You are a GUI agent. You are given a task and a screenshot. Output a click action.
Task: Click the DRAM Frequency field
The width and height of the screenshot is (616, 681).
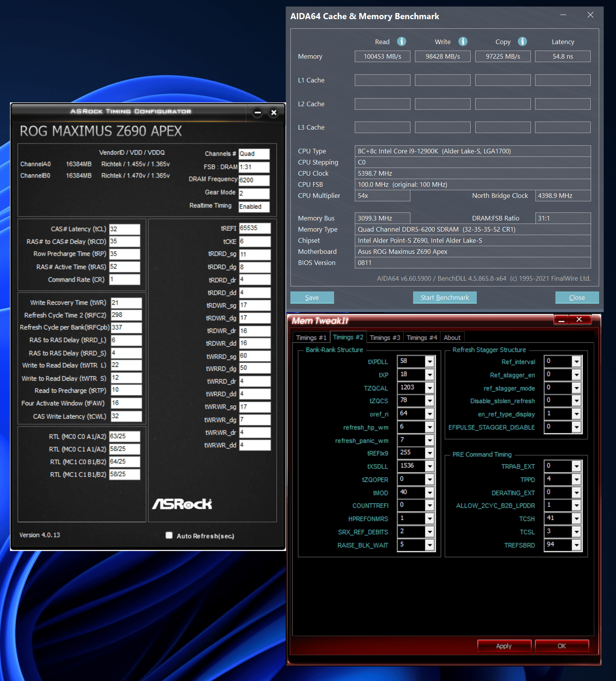(254, 180)
